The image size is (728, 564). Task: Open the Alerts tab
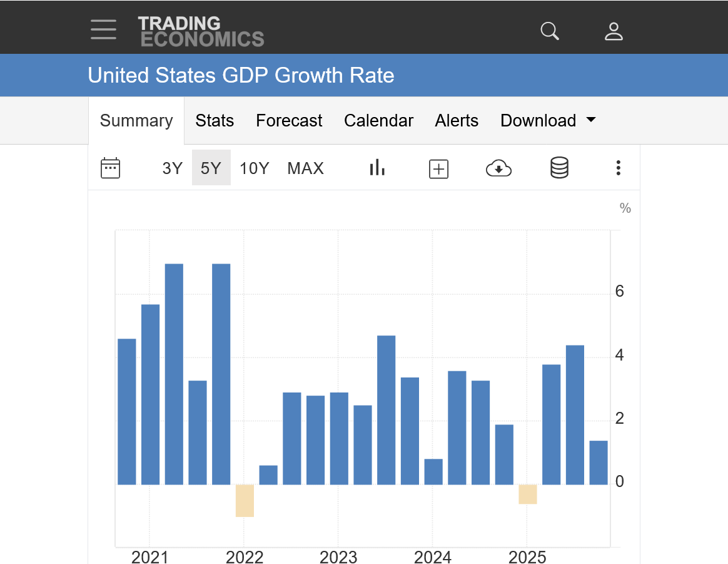coord(457,120)
